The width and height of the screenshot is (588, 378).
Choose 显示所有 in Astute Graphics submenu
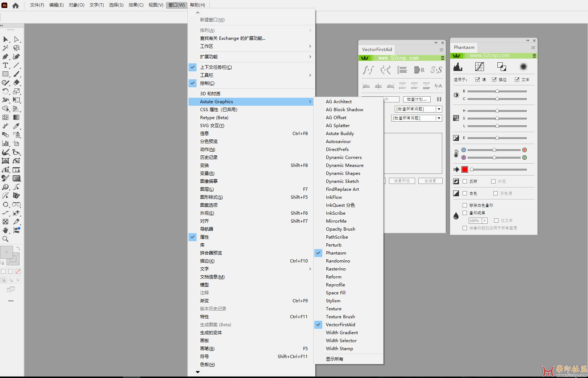(x=349, y=359)
